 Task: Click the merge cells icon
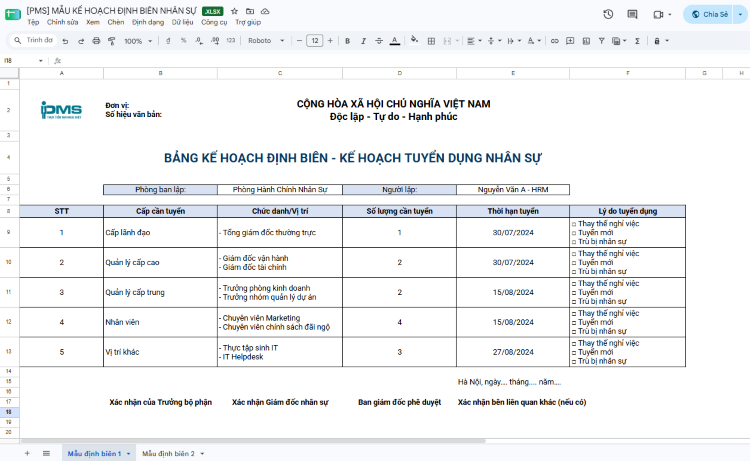(447, 41)
